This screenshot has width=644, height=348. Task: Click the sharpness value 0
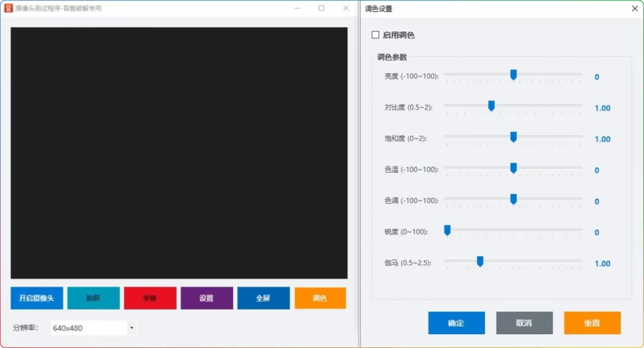point(597,232)
